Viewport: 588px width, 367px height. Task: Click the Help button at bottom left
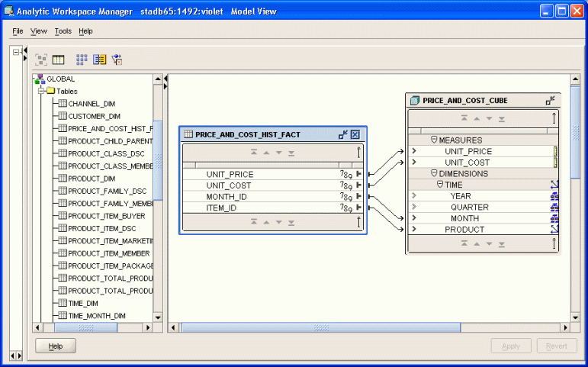pos(56,346)
